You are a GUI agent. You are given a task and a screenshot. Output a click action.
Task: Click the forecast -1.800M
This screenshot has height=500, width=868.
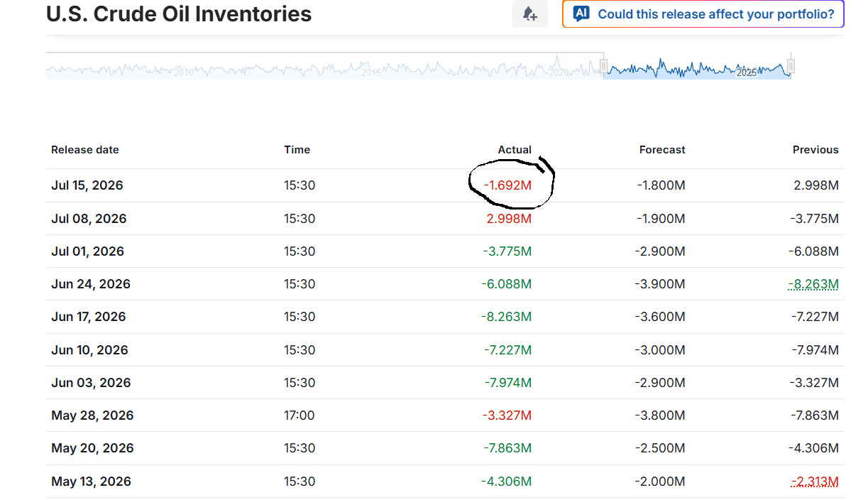click(x=661, y=185)
